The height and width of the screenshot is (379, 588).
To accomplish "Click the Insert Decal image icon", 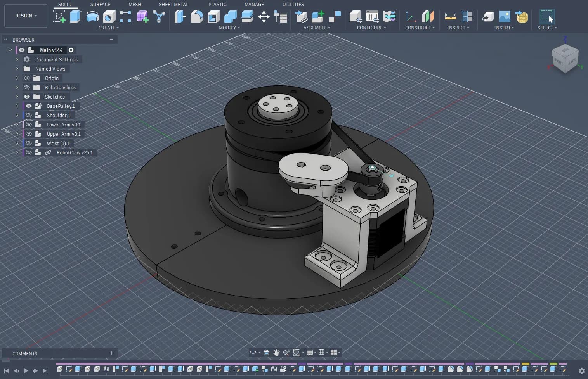I will click(505, 17).
